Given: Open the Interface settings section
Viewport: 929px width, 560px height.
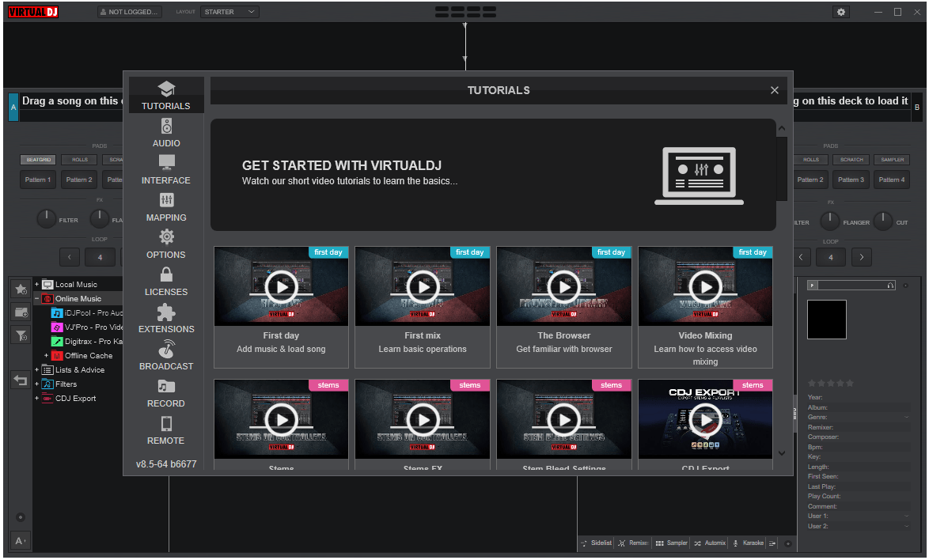Looking at the screenshot, I should (166, 170).
